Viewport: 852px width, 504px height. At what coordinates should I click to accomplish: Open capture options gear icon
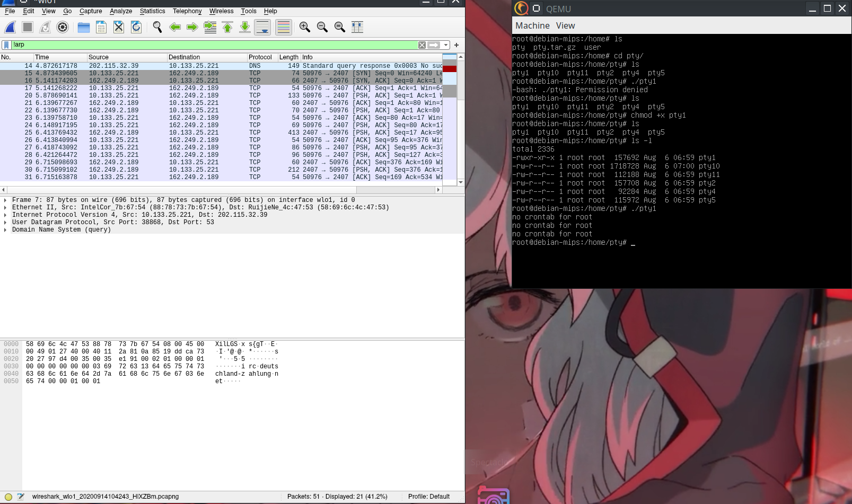point(63,27)
